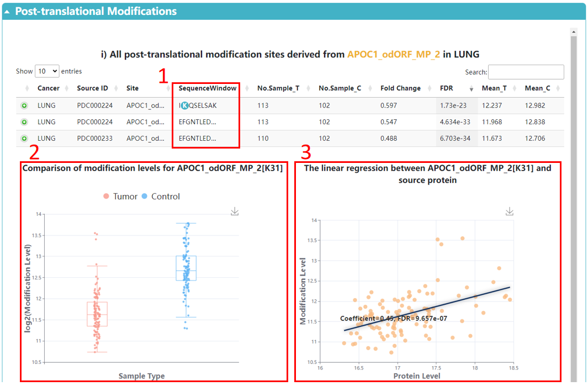Viewport: 588px width, 386px height.
Task: Click the scrollbar up arrow
Action: pos(574,33)
